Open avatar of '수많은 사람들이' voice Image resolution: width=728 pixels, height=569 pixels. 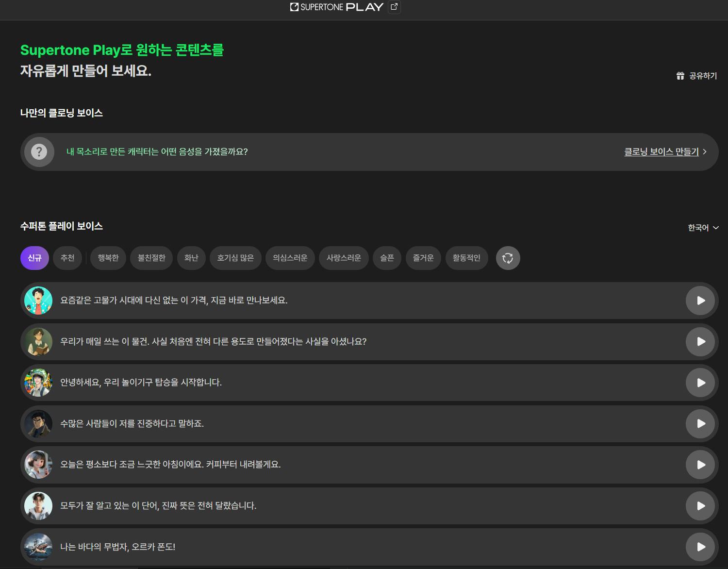(x=38, y=424)
